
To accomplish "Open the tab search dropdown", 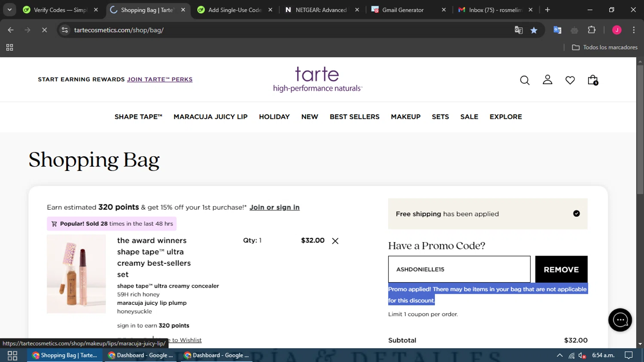I will click(9, 9).
